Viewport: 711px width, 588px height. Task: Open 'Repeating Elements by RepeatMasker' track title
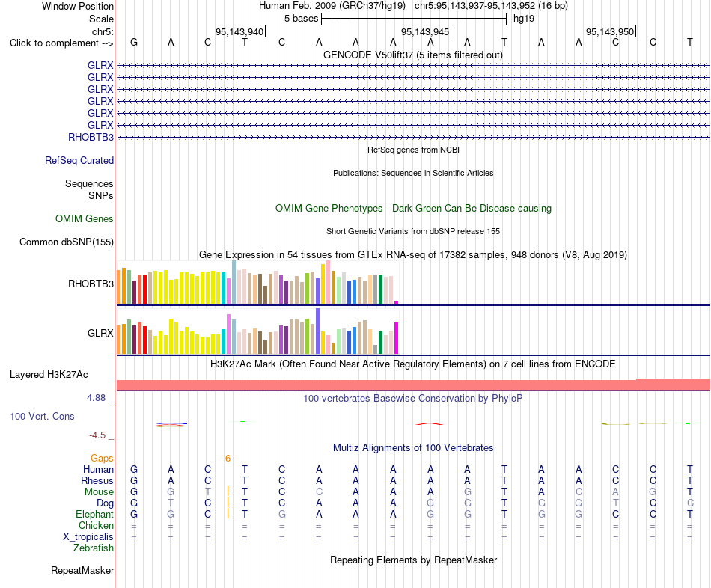[413, 560]
